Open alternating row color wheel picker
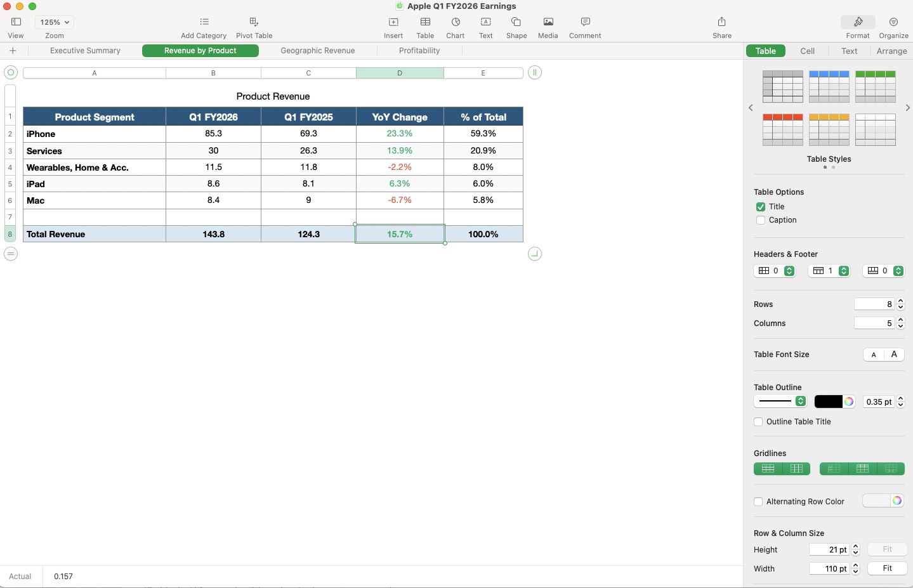The image size is (913, 588). pyautogui.click(x=897, y=501)
